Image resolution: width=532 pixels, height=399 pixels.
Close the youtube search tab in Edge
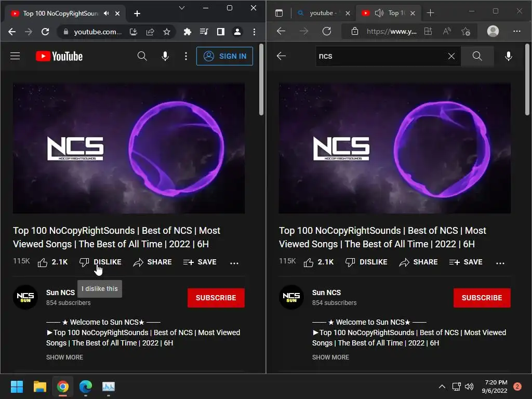click(348, 13)
